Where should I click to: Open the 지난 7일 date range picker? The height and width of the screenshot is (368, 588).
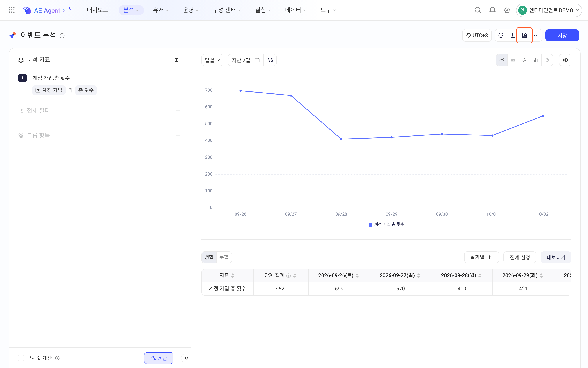coord(246,60)
